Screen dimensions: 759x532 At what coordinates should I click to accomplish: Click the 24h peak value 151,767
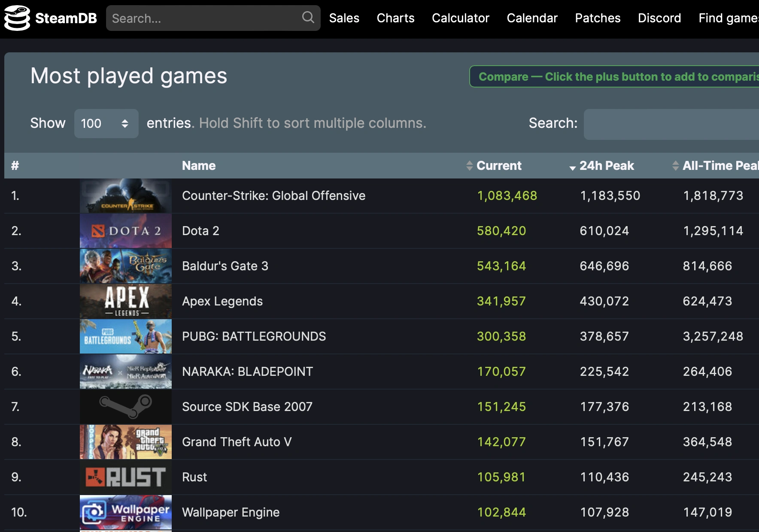click(604, 442)
